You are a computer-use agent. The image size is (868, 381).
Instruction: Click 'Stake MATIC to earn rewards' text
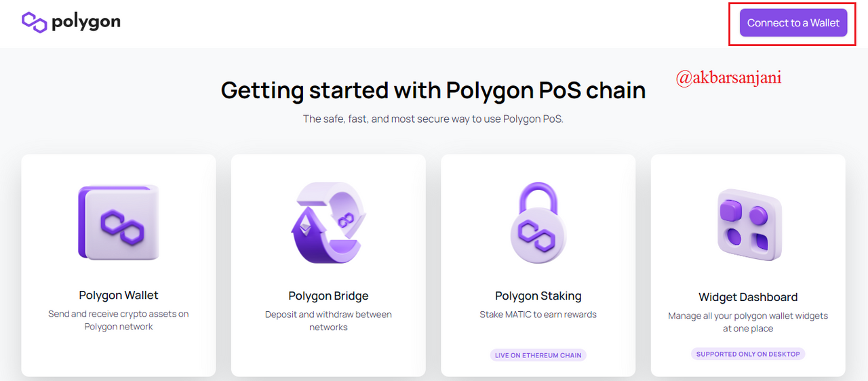coord(538,315)
